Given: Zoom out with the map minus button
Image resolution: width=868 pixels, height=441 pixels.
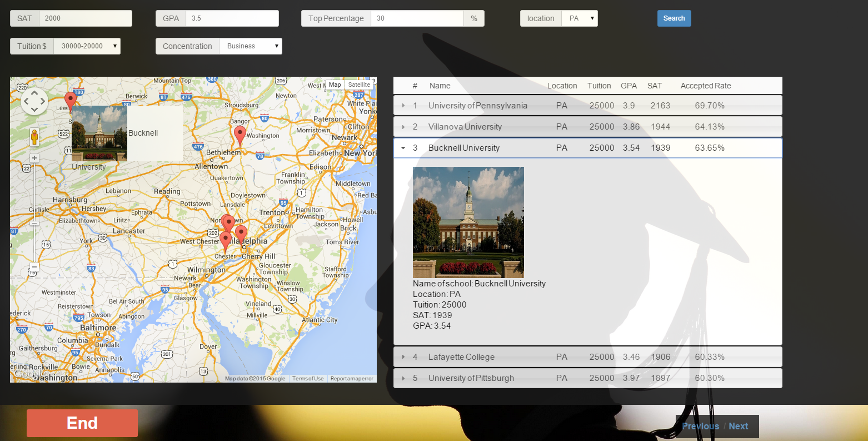Looking at the screenshot, I should coord(34,267).
